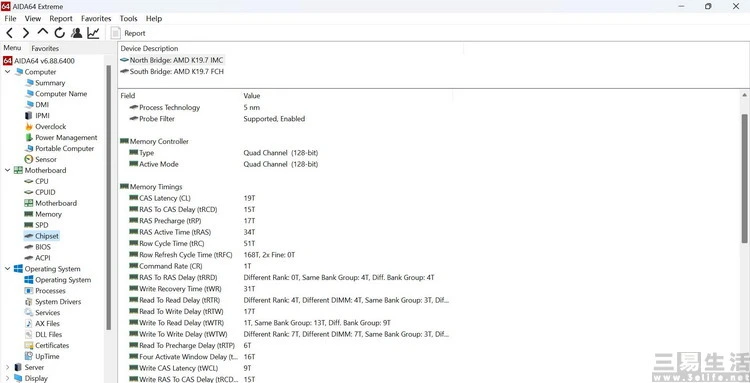Click the Report toolbar button
This screenshot has width=750, height=383.
[128, 33]
